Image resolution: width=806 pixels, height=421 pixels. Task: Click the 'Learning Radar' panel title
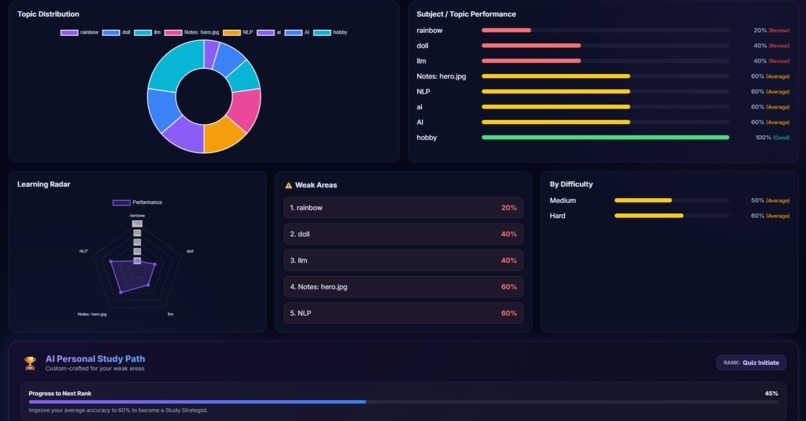pyautogui.click(x=44, y=184)
